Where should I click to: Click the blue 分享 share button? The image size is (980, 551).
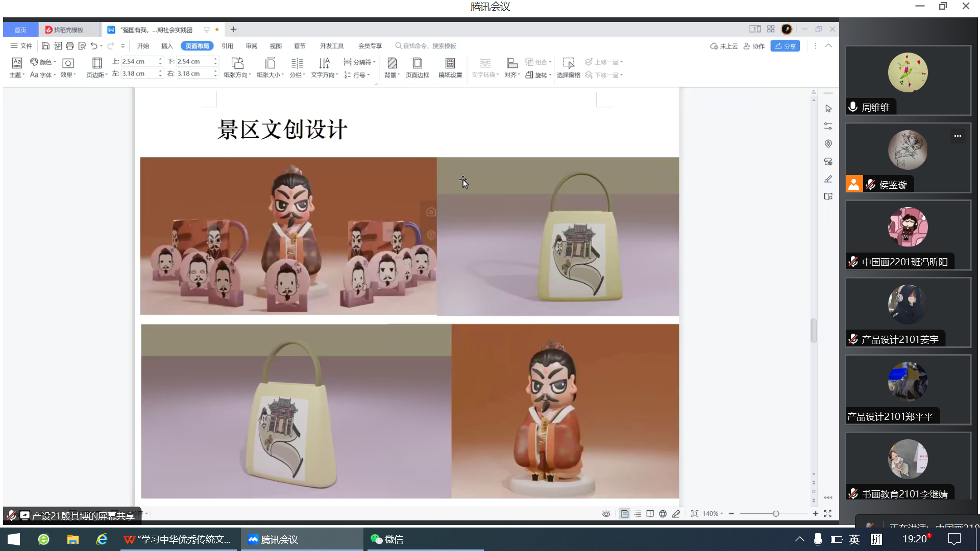(785, 46)
